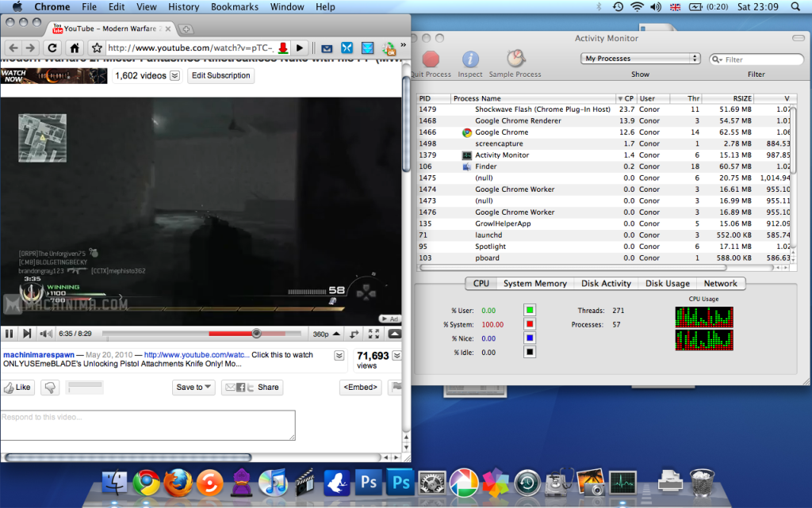Switch to the System Memory tab
812x508 pixels.
[x=535, y=284]
